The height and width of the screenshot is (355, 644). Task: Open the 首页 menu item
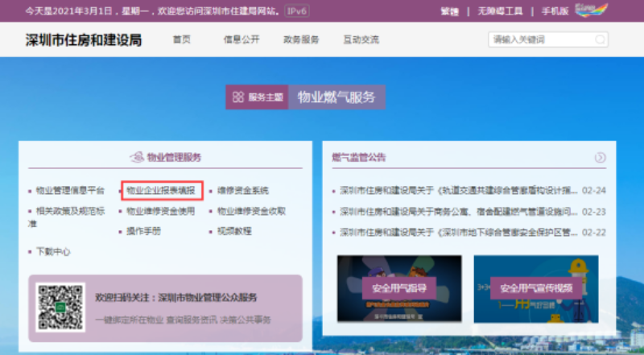182,39
